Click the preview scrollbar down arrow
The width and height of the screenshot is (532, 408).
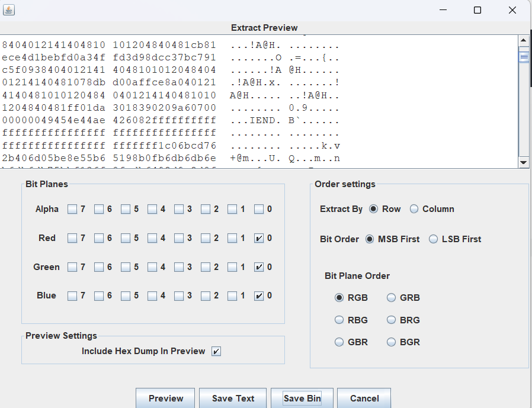click(524, 162)
